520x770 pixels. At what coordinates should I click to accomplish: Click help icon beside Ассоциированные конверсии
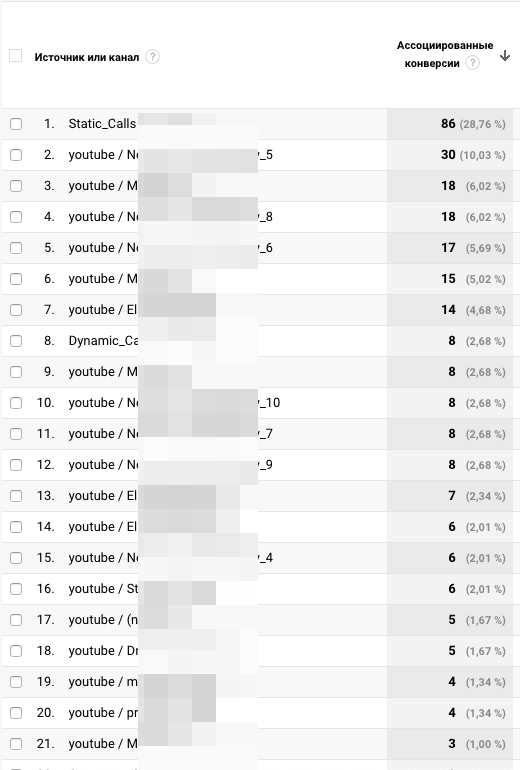(x=472, y=63)
